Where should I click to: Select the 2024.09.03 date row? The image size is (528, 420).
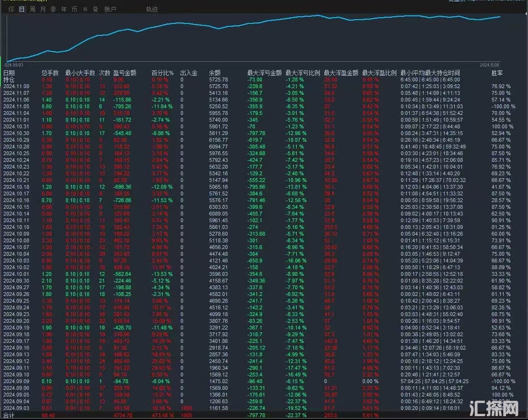16,408
